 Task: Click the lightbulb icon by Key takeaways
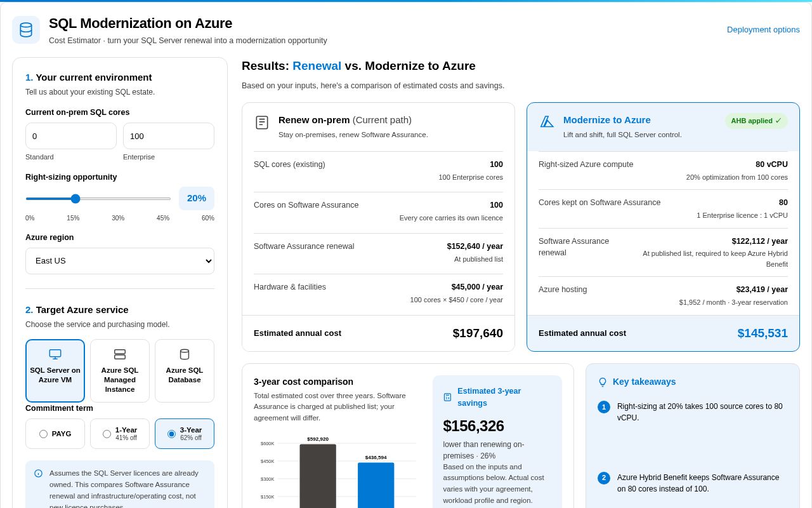click(603, 382)
